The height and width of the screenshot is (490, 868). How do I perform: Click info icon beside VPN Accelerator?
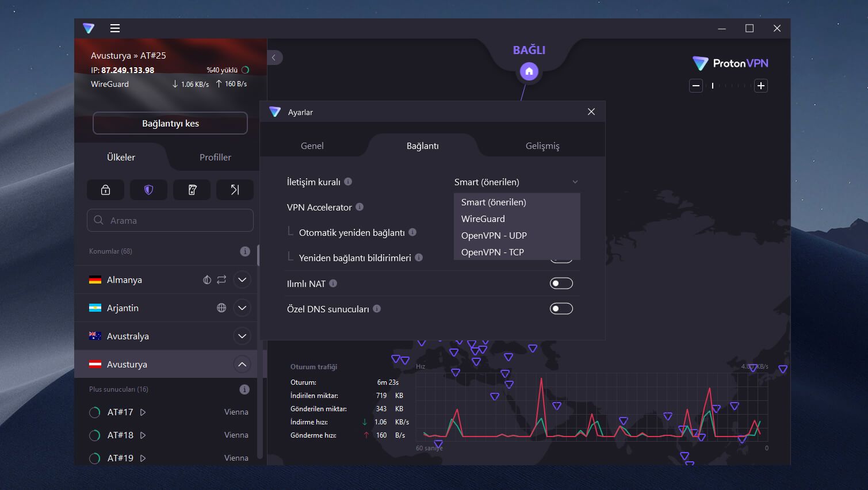click(x=360, y=207)
